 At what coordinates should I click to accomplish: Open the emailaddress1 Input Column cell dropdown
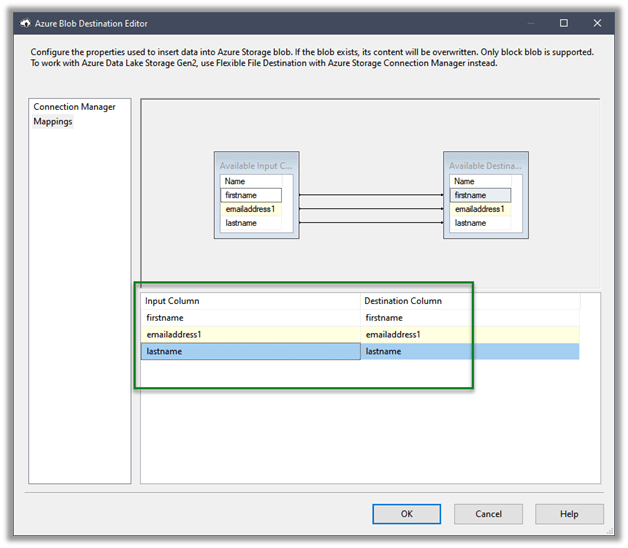(x=250, y=335)
